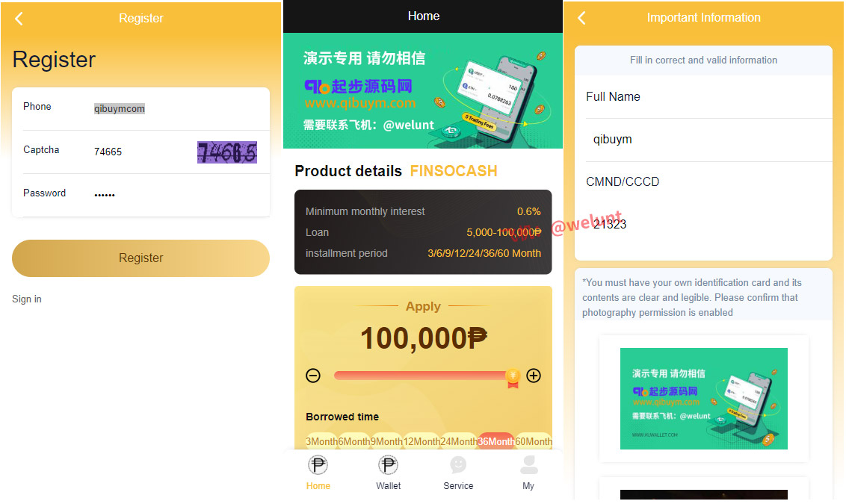Screen dimensions: 846x504
Task: Select 3Month borrowed time option
Action: point(321,441)
